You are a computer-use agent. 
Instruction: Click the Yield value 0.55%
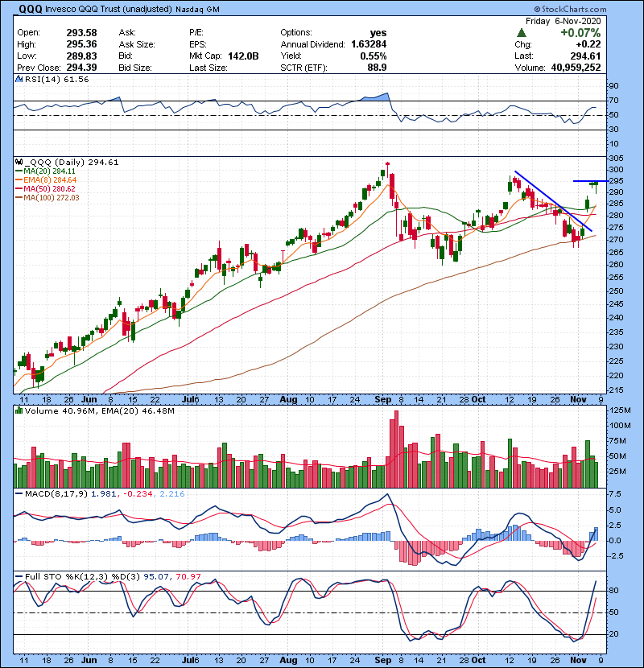(x=374, y=56)
